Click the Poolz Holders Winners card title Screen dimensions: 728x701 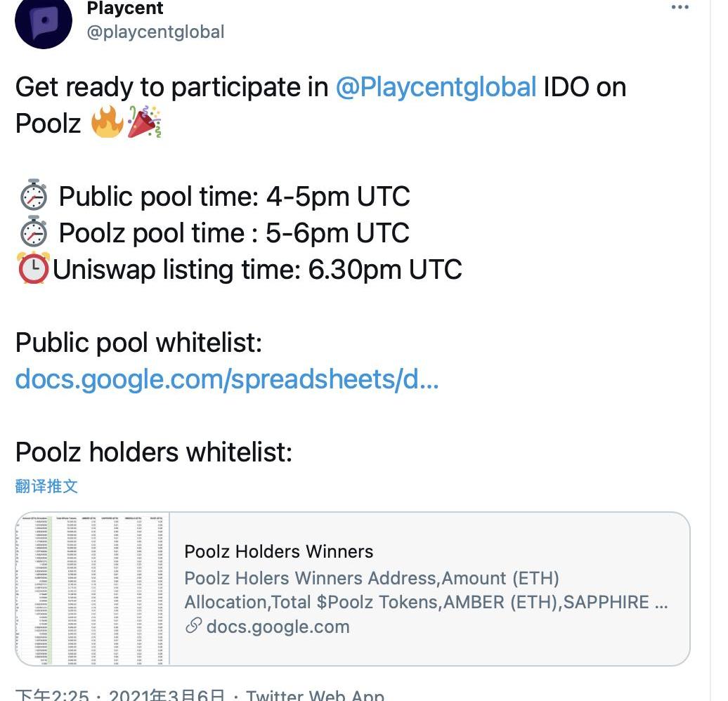pyautogui.click(x=278, y=551)
